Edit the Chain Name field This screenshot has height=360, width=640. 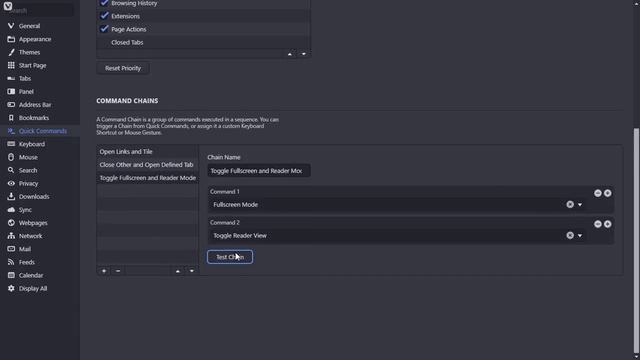(x=259, y=171)
